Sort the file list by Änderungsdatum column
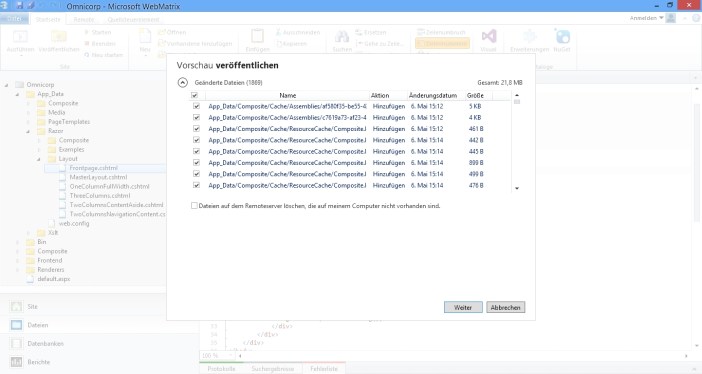 [x=433, y=95]
